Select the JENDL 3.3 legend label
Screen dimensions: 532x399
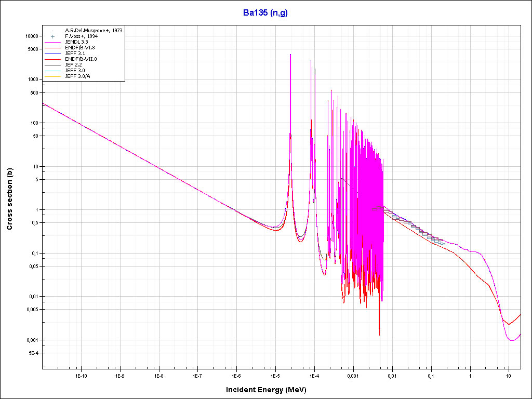tap(77, 42)
